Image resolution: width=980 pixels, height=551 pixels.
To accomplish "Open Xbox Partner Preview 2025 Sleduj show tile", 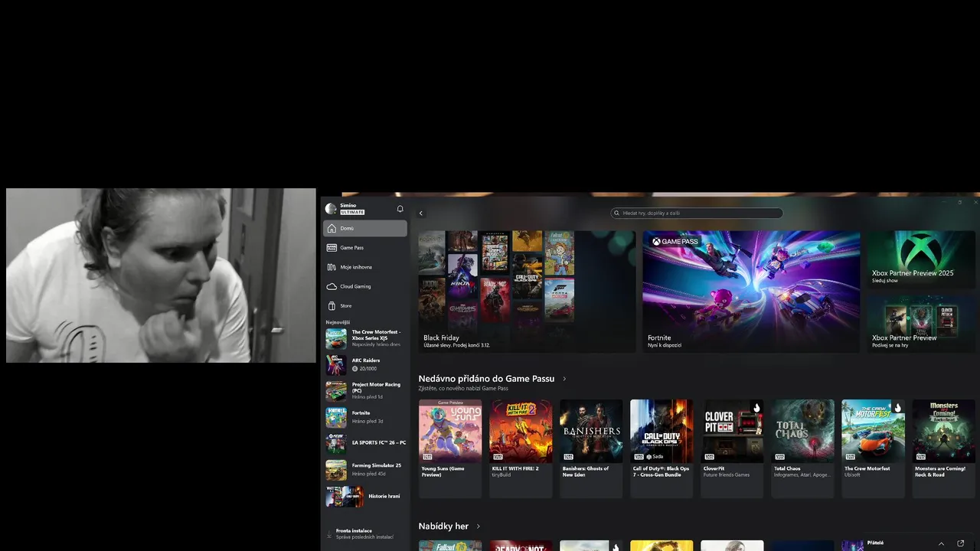I will 922,260.
